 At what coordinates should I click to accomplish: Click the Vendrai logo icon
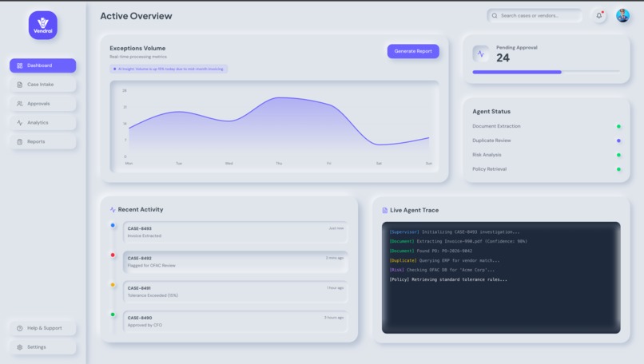42,25
